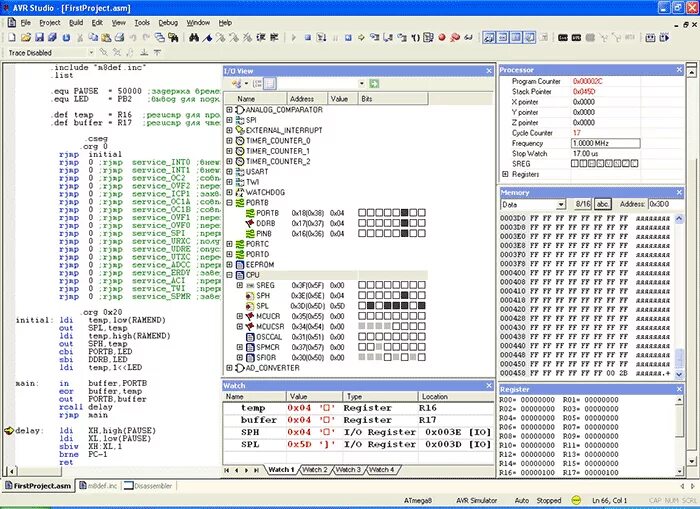Click the Register panel scroll down arrow

pyautogui.click(x=679, y=471)
